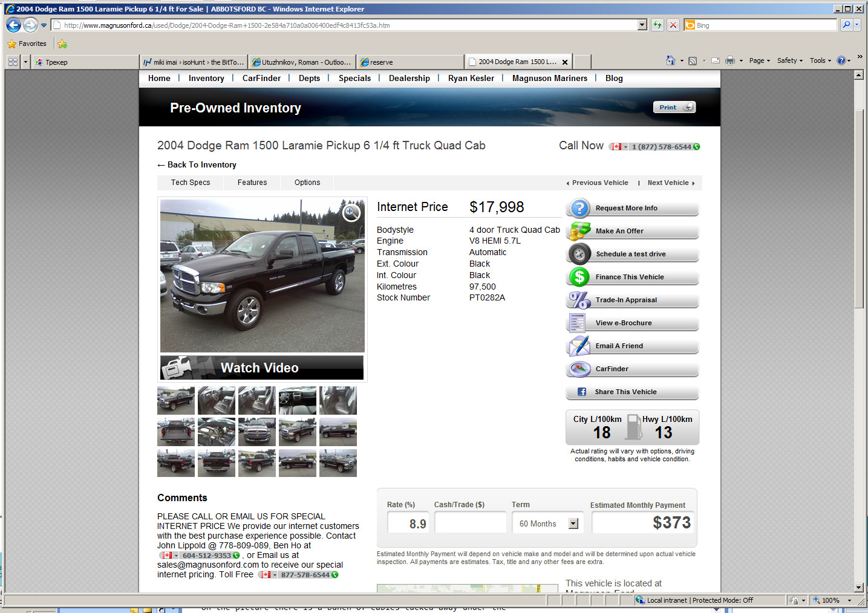Open the Tools menu dropdown
This screenshot has height=613, width=868.
click(x=820, y=60)
